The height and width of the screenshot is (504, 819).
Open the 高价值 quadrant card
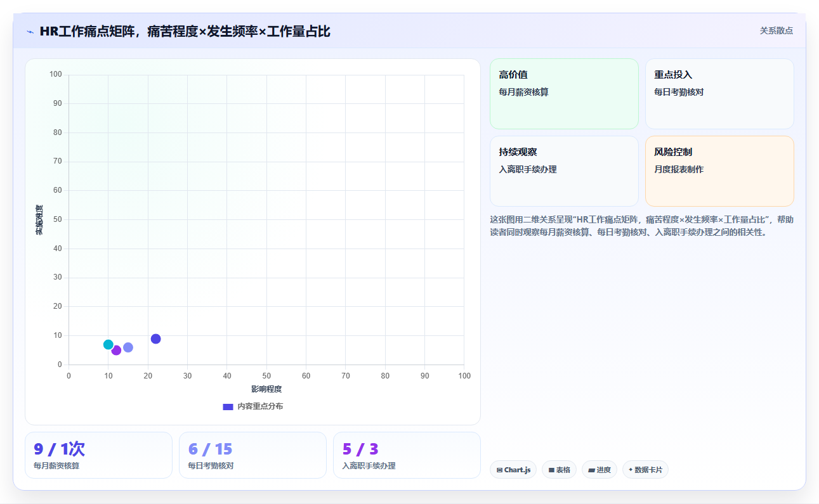point(564,94)
